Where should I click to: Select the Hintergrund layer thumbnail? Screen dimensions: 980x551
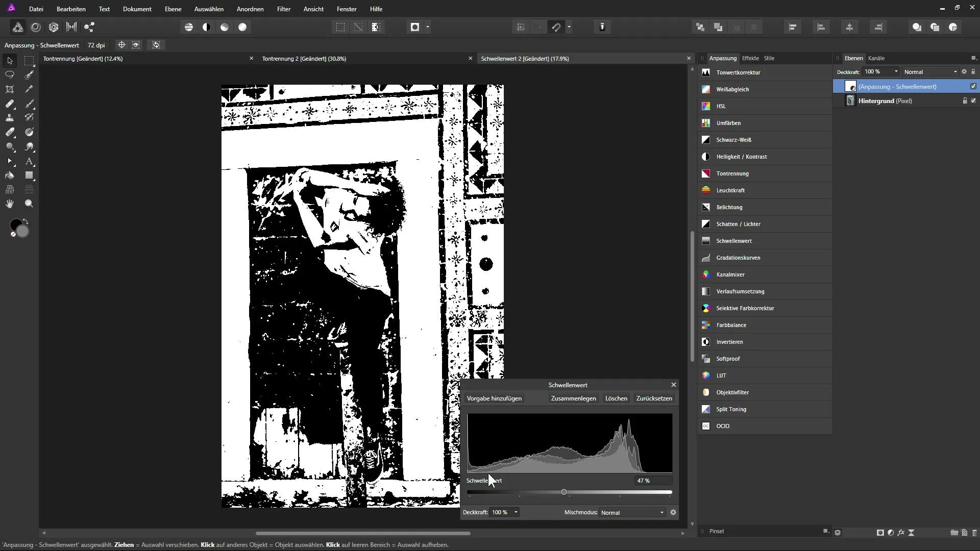[850, 101]
